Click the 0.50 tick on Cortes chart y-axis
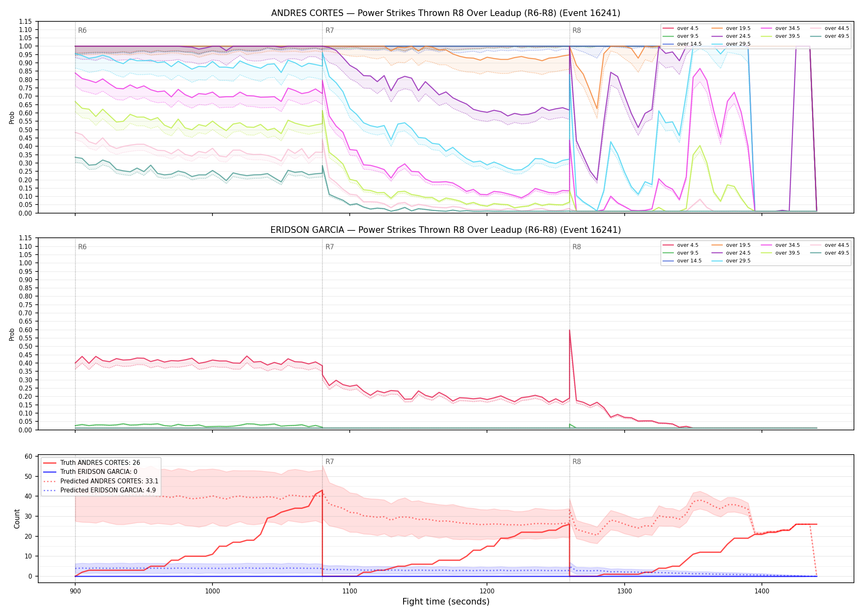 pyautogui.click(x=25, y=130)
